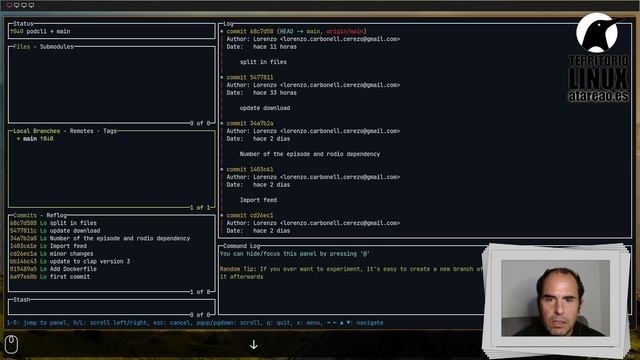Select the 'update to clap version 3' commit
The image size is (640, 360).
coord(112,262)
